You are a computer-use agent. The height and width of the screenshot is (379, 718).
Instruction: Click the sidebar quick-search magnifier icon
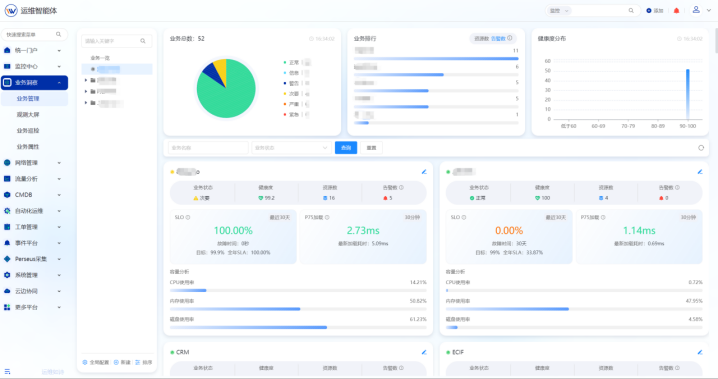click(59, 34)
